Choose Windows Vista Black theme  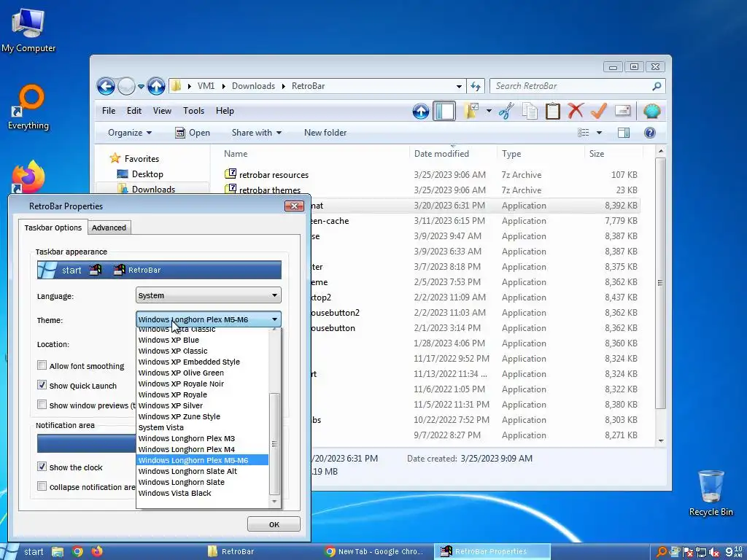[203, 493]
